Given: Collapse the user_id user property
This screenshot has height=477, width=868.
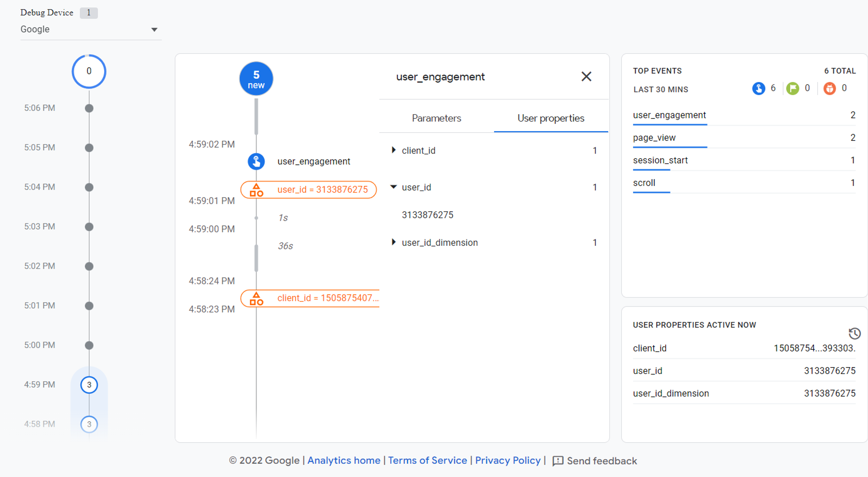Looking at the screenshot, I should click(x=393, y=187).
